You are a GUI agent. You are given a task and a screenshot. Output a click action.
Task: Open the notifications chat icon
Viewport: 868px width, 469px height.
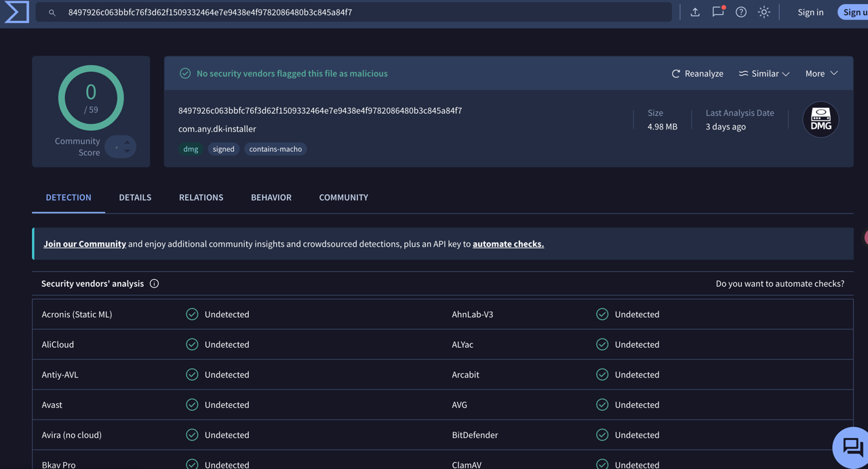718,12
